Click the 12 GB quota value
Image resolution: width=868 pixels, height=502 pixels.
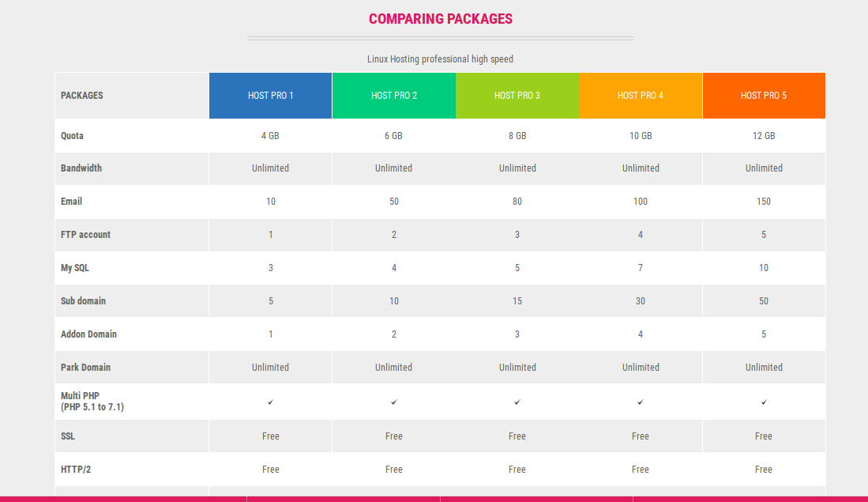[x=764, y=136]
